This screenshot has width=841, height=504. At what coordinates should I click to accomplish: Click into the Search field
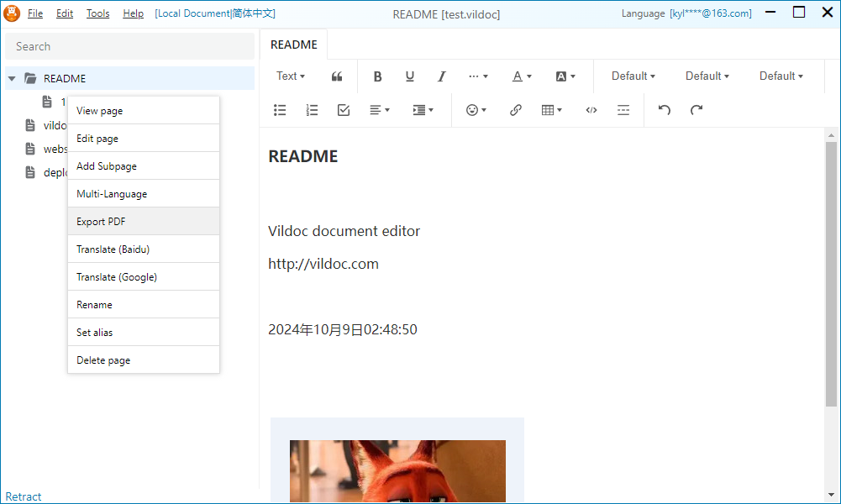[x=130, y=47]
